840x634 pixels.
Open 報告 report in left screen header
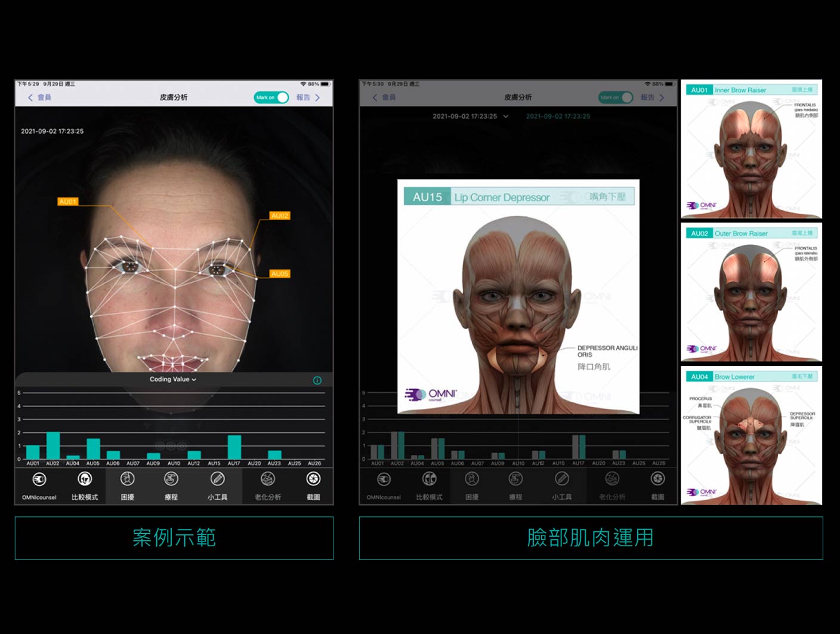308,97
